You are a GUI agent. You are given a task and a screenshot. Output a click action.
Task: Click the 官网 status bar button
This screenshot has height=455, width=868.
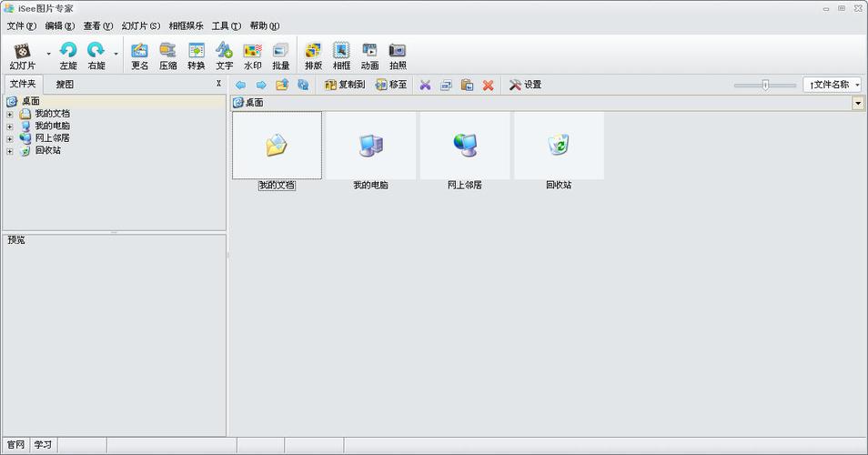[x=16, y=444]
